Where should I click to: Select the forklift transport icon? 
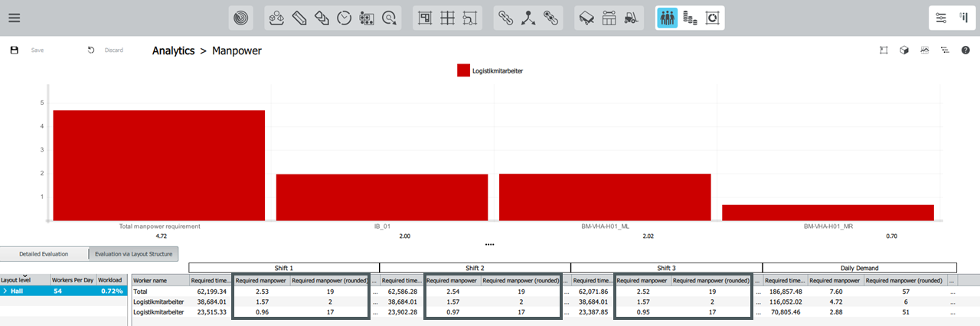pos(631,18)
